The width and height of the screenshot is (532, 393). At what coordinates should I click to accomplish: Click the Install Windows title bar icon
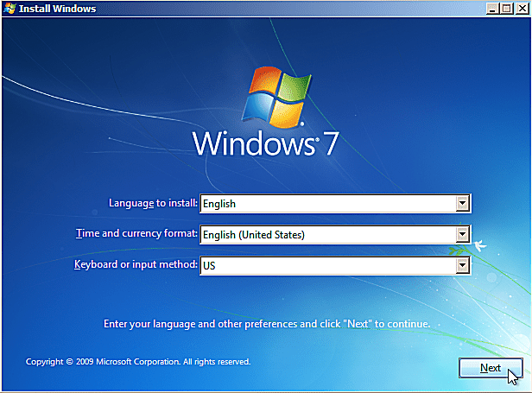point(9,8)
